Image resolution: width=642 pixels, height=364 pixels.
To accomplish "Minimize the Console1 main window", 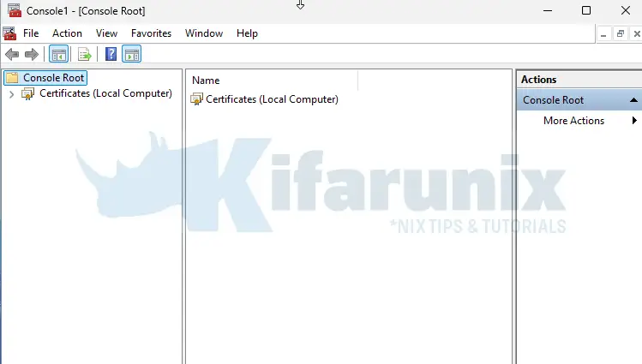I will point(548,10).
